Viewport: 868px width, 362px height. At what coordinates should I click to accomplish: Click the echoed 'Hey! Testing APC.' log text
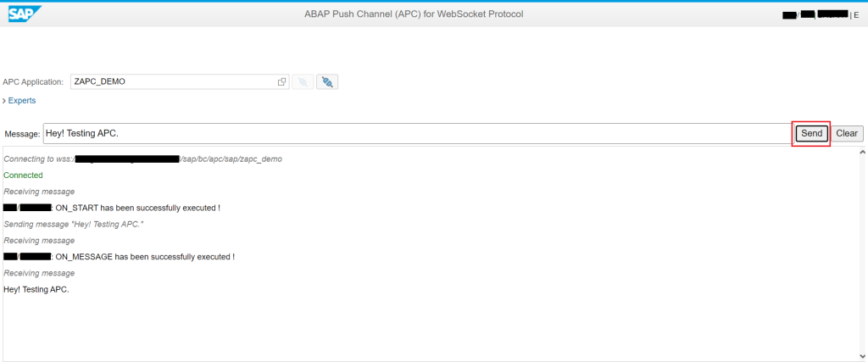coord(36,289)
